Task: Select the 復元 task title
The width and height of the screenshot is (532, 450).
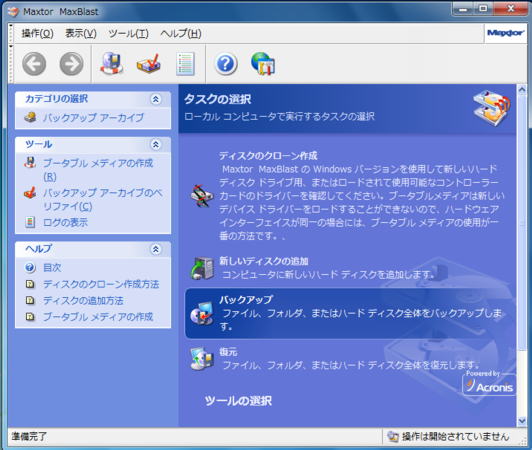Action: click(228, 352)
